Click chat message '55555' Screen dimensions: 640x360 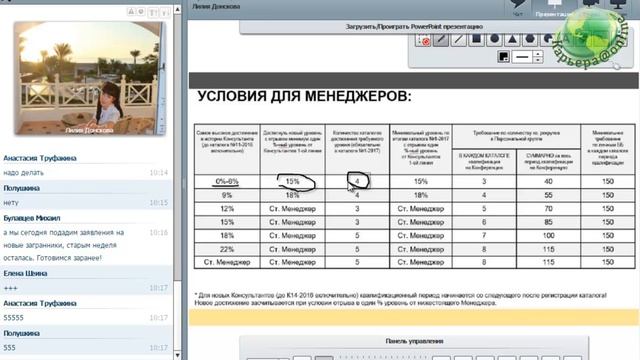coord(13,318)
